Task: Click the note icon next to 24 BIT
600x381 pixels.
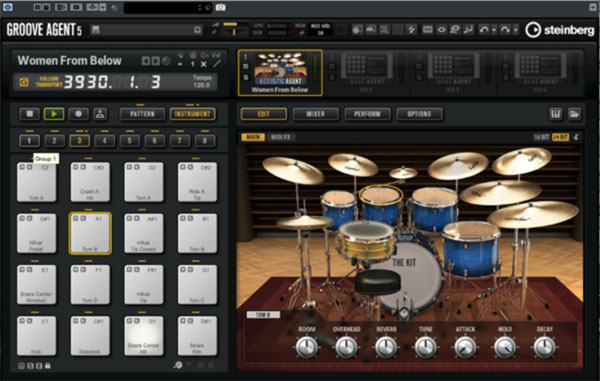Action: click(x=576, y=137)
